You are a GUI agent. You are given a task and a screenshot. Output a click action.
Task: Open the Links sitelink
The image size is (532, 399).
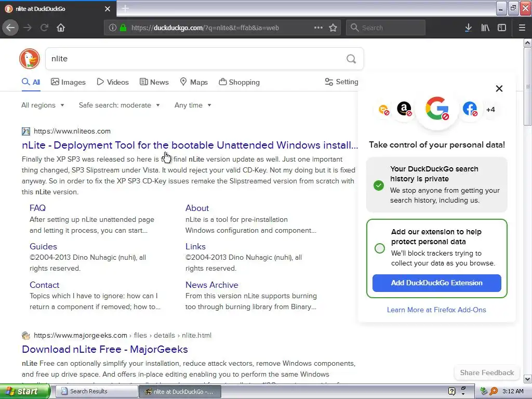coord(195,246)
